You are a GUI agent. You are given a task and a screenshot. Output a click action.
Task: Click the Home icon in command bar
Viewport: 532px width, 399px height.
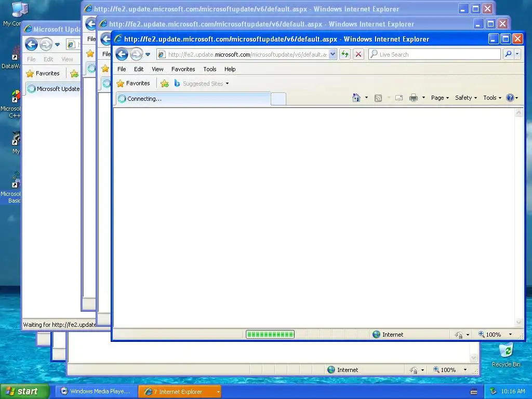pos(356,98)
